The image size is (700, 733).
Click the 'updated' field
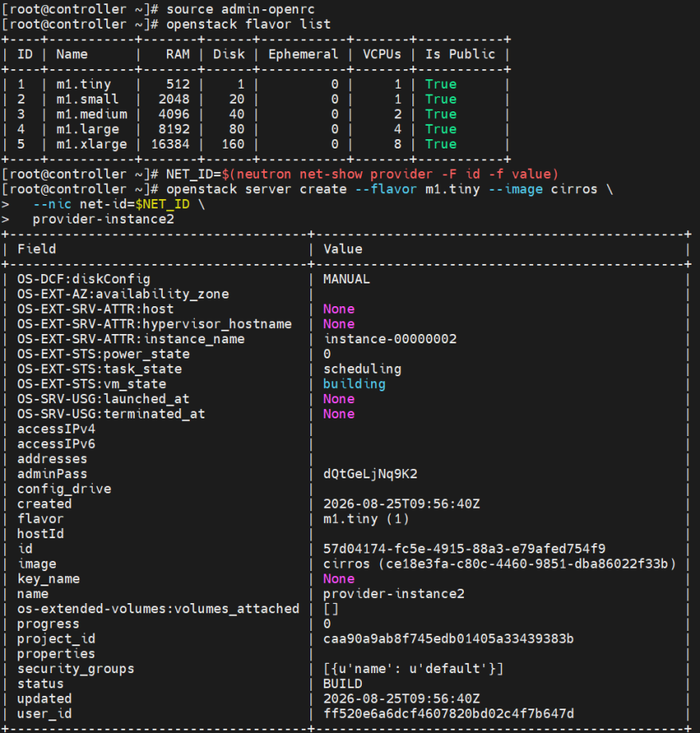pyautogui.click(x=45, y=699)
